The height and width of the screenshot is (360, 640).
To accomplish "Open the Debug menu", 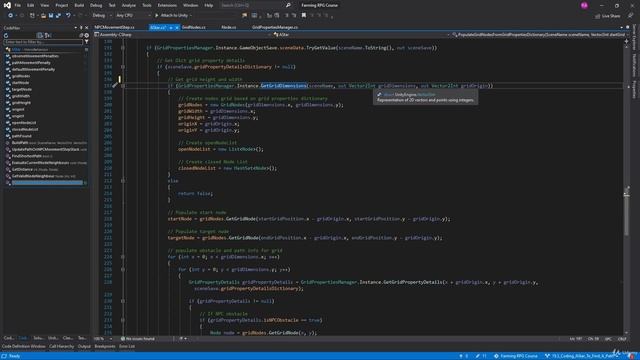I will (96, 5).
